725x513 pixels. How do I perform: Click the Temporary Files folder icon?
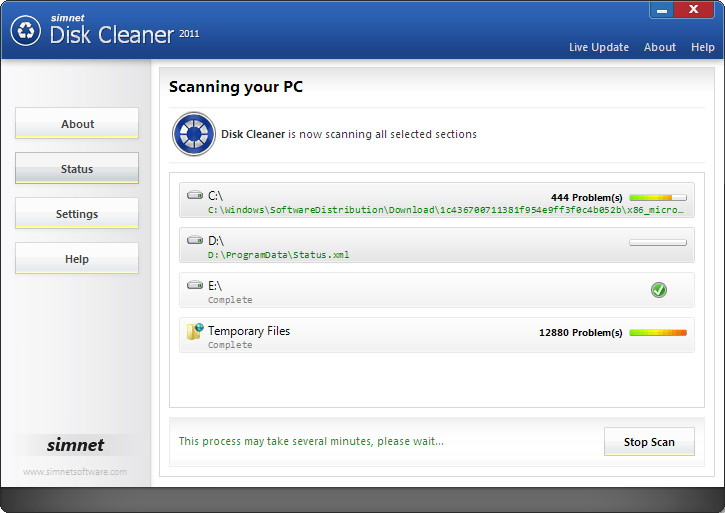tap(195, 332)
